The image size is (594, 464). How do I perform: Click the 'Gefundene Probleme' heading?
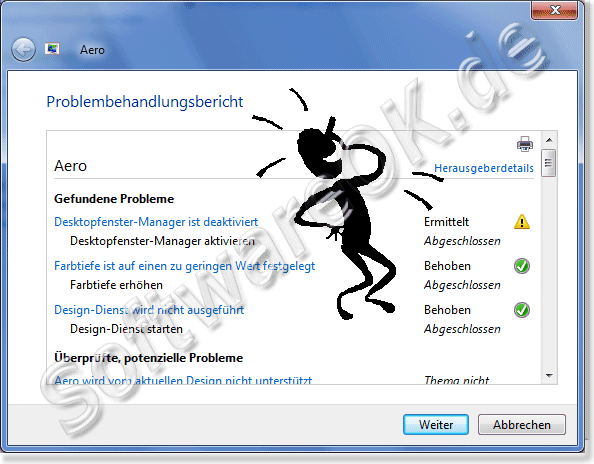[114, 199]
